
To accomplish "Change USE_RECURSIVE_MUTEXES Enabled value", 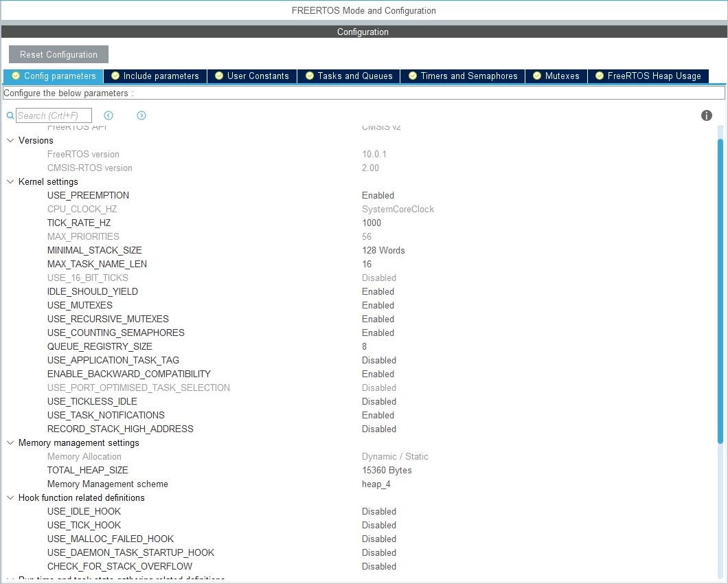I will [378, 319].
